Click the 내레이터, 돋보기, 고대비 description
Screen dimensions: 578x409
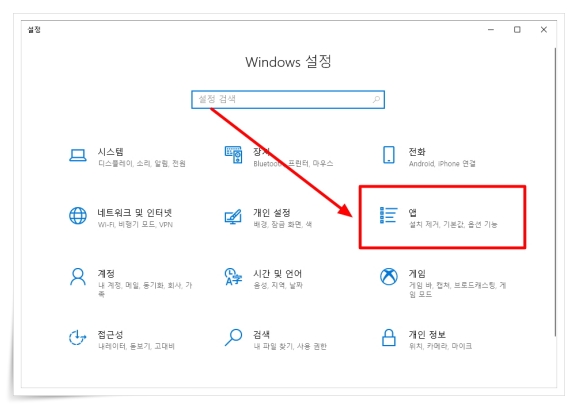(136, 346)
